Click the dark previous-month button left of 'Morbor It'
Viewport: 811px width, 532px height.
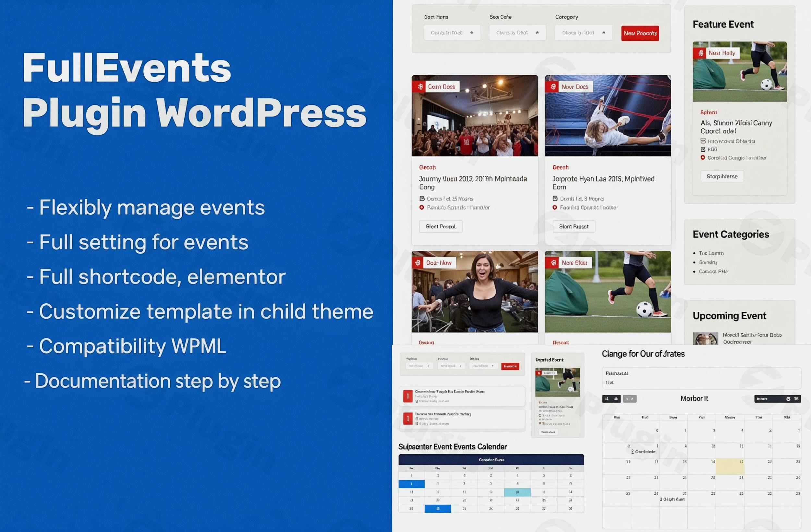pyautogui.click(x=611, y=399)
